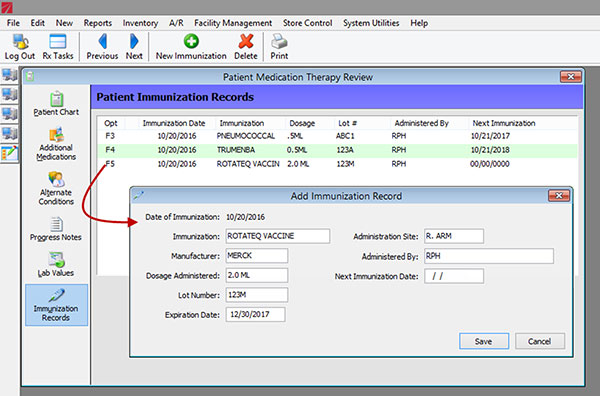The image size is (600, 396).
Task: Click next immunization date 10/21/2017
Action: [490, 136]
